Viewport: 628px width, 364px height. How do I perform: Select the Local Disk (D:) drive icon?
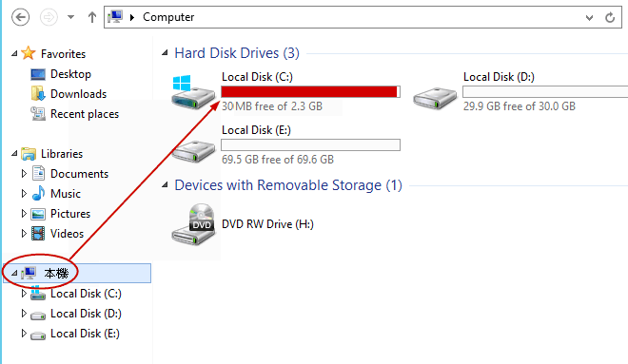pos(435,98)
